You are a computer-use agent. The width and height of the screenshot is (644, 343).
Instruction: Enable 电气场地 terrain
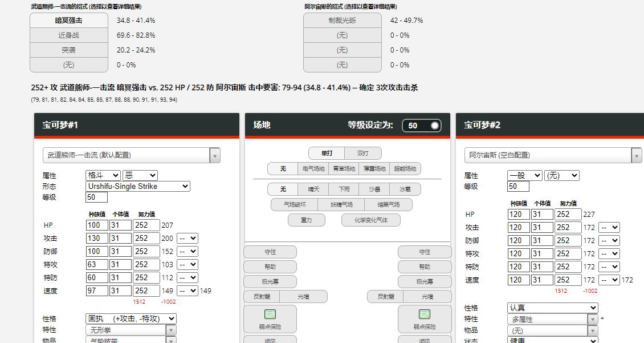(313, 168)
